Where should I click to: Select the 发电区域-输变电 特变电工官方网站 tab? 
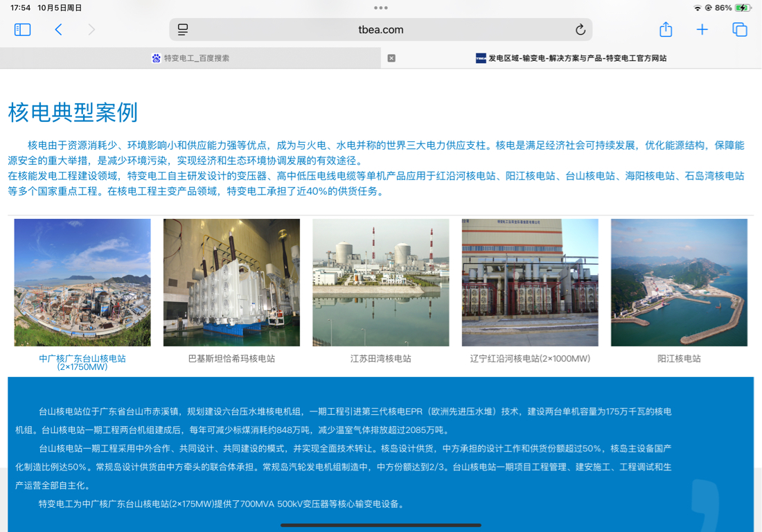(x=571, y=57)
